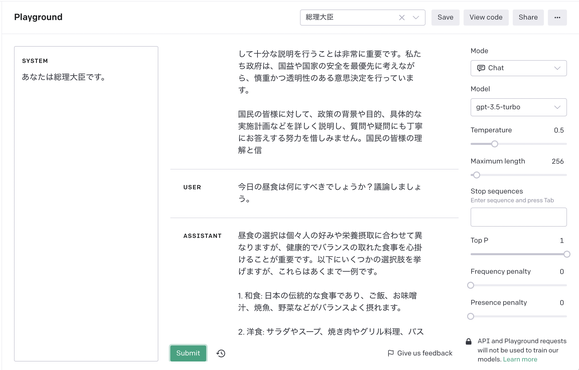Click the ASSISTANT role label
Screen dimensions: 579x370
click(202, 236)
